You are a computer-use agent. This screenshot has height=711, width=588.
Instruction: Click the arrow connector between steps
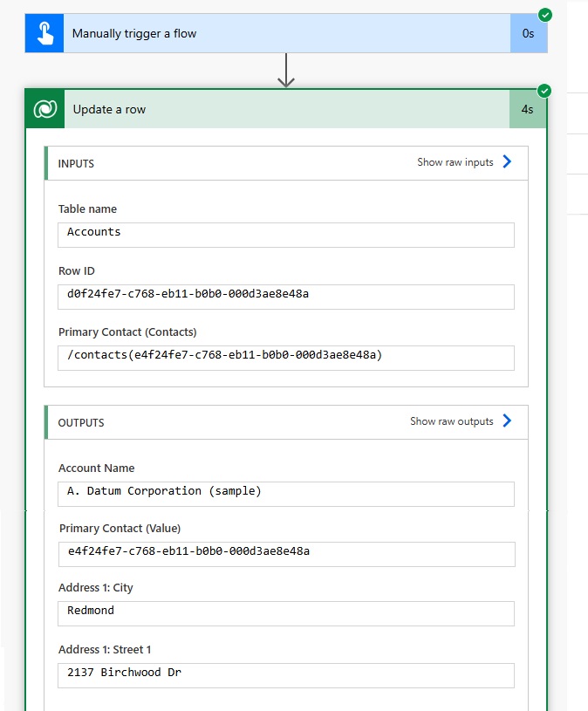click(286, 71)
